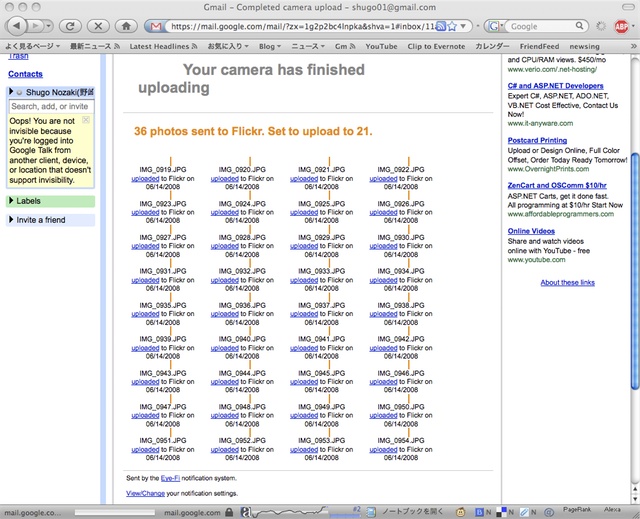Expand Shugo Nozaki's chat status options
The image size is (640, 519).
(x=11, y=91)
